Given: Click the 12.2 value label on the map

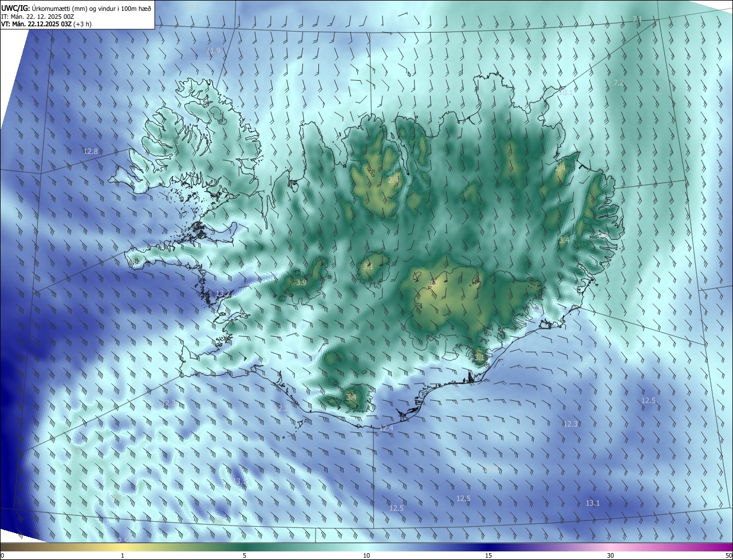Looking at the screenshot, I should pyautogui.click(x=282, y=409).
